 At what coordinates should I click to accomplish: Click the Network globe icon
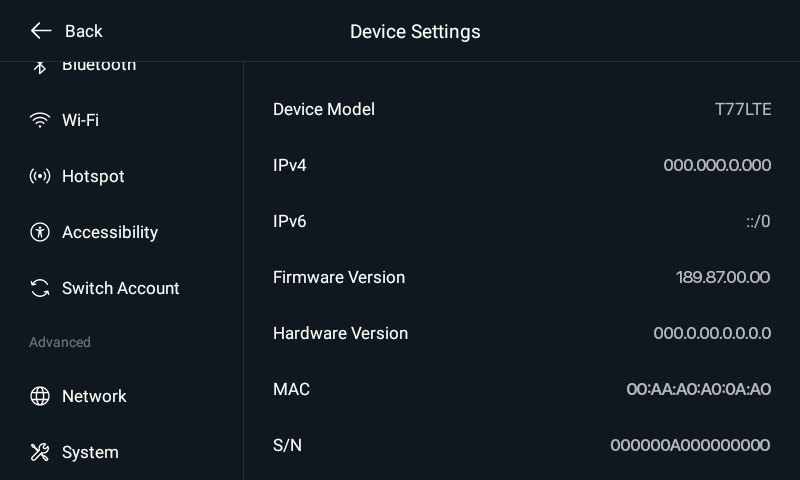tap(40, 396)
